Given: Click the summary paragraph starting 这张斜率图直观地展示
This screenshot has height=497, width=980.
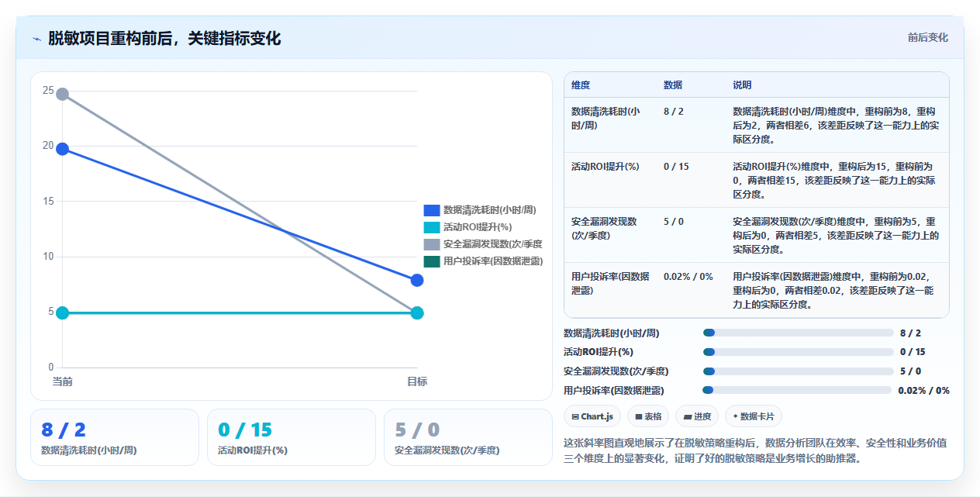Looking at the screenshot, I should click(x=755, y=450).
